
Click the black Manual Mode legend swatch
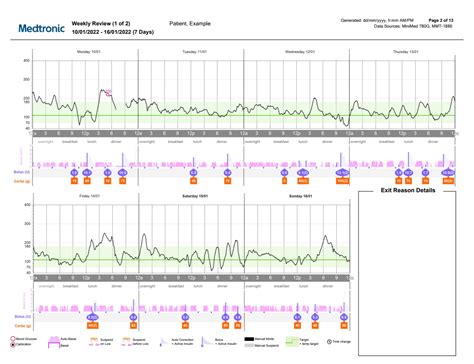[x=249, y=339]
